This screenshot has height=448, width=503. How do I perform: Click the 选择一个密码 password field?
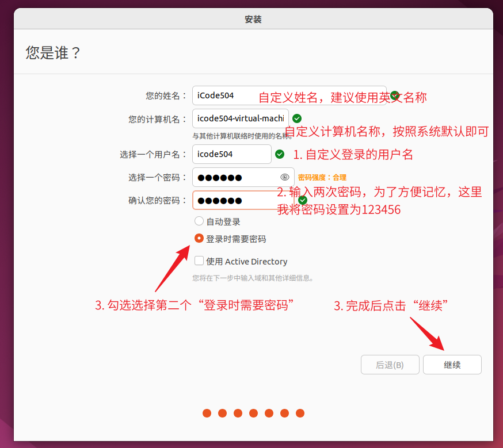(x=236, y=177)
